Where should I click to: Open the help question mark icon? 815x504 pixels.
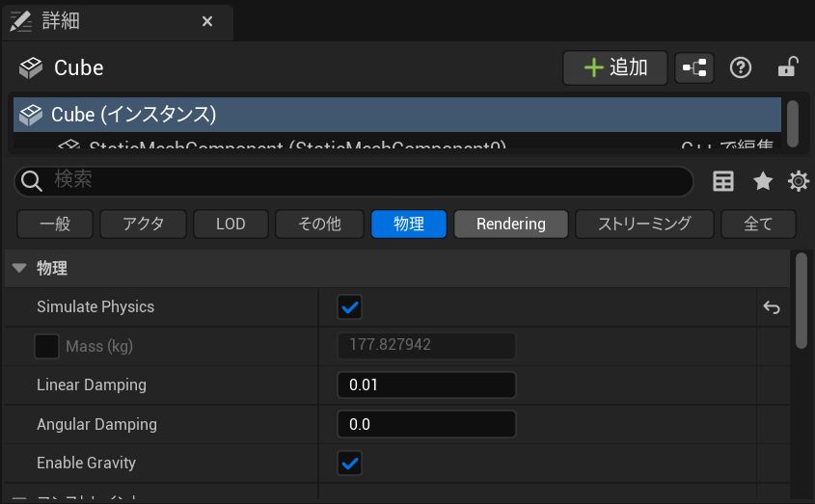[741, 67]
